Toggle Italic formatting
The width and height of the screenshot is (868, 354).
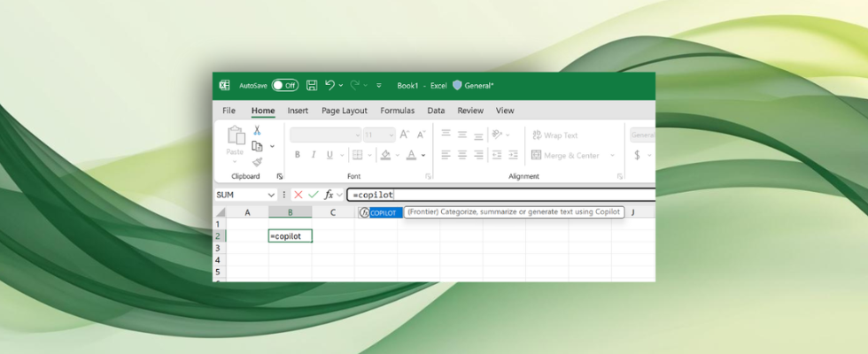point(314,155)
